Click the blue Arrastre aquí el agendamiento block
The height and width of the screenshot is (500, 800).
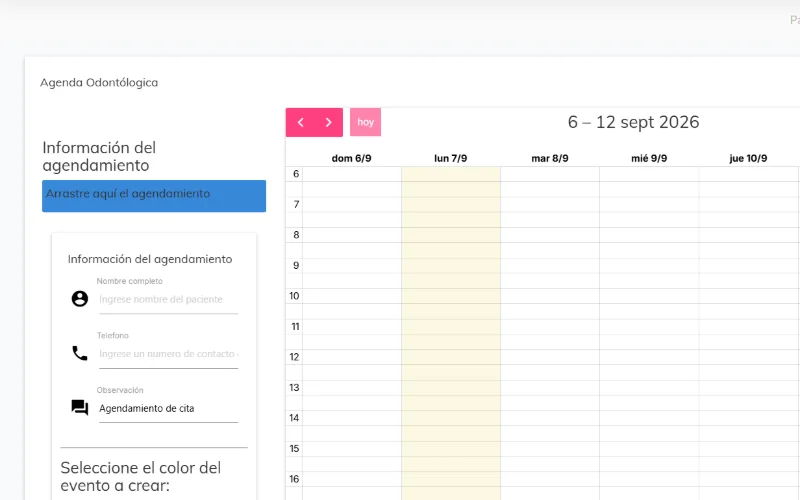(x=154, y=196)
